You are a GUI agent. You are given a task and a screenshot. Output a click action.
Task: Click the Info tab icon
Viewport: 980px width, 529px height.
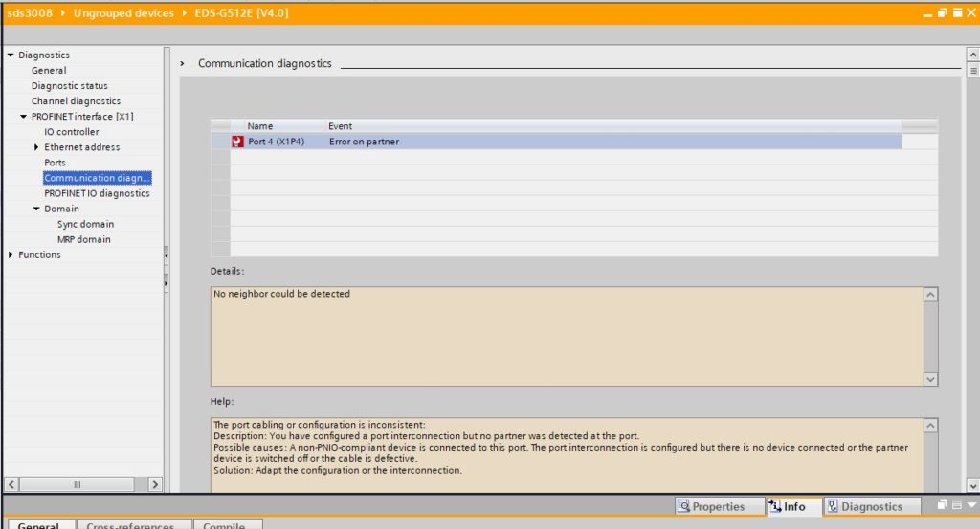tap(775, 506)
